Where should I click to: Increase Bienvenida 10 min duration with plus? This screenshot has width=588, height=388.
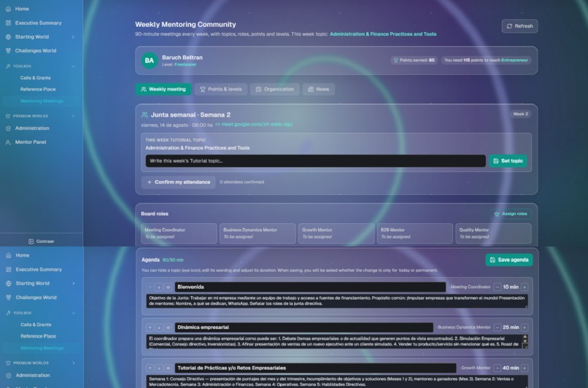pos(525,287)
